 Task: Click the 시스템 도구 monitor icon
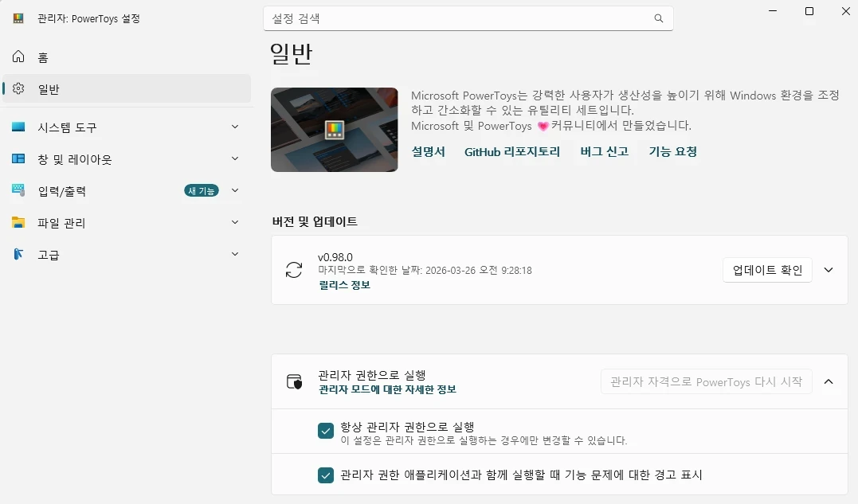pos(18,127)
